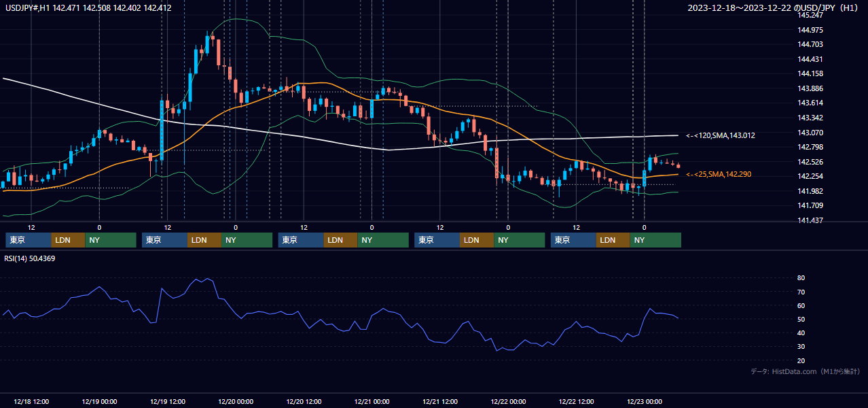Image resolution: width=868 pixels, height=408 pixels.
Task: Click the 144.158 price level label
Action: pyautogui.click(x=810, y=73)
